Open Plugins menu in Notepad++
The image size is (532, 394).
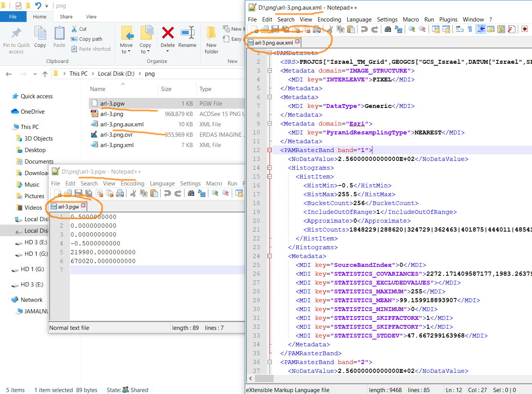(448, 20)
